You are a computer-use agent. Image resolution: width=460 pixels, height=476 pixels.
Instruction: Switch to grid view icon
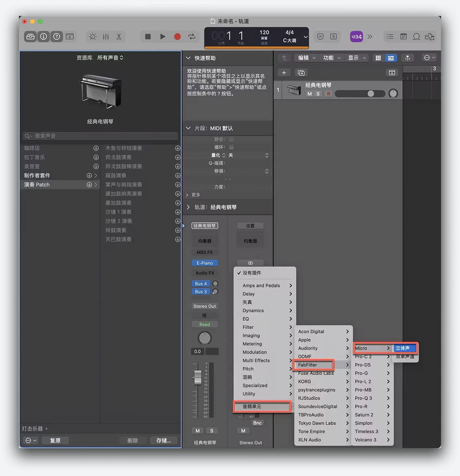(378, 58)
